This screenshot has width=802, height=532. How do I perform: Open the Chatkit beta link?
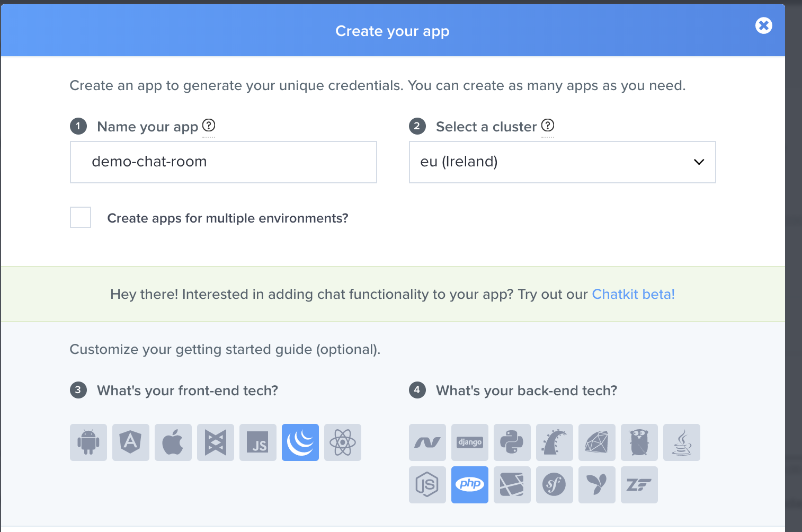click(x=633, y=294)
